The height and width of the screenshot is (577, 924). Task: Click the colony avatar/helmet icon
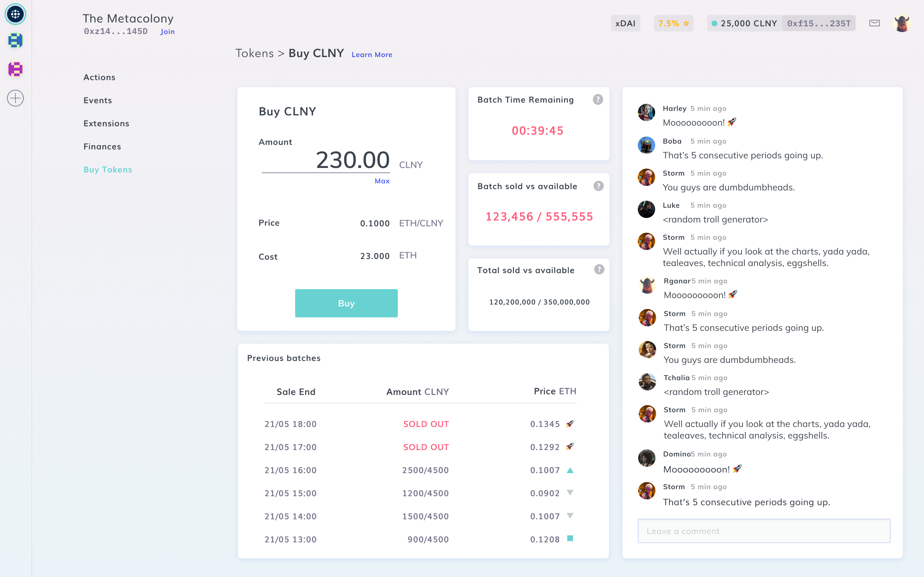pos(903,23)
